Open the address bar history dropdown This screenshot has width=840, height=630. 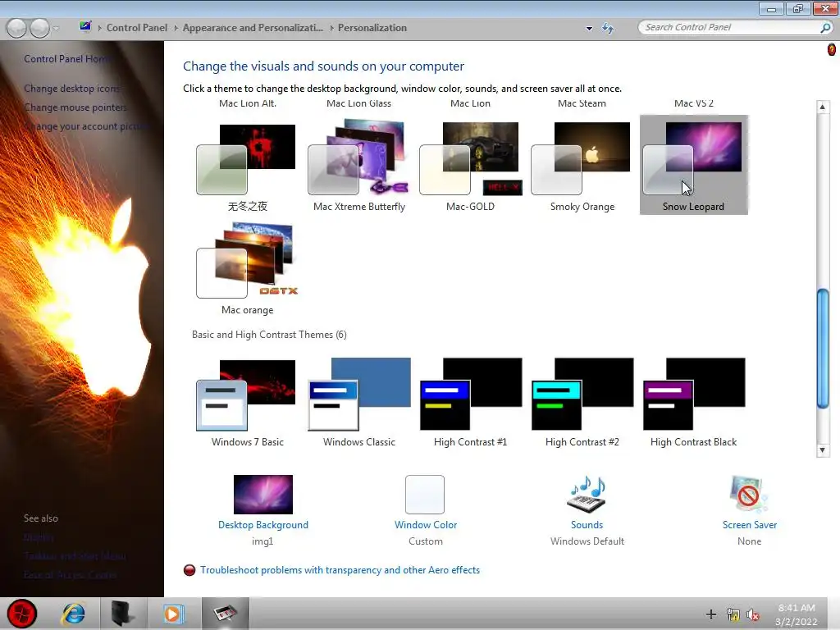click(x=589, y=29)
